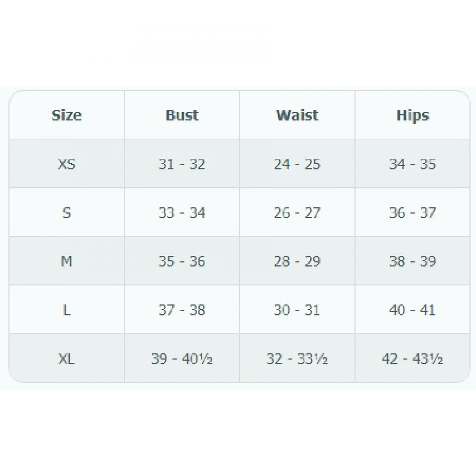Select the XS size row label
Screen dimensions: 476x476
click(66, 164)
